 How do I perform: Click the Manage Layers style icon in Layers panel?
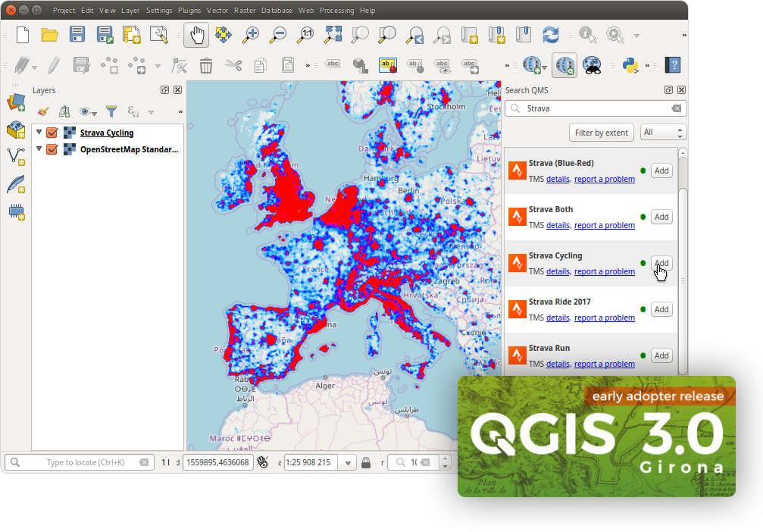pyautogui.click(x=42, y=111)
